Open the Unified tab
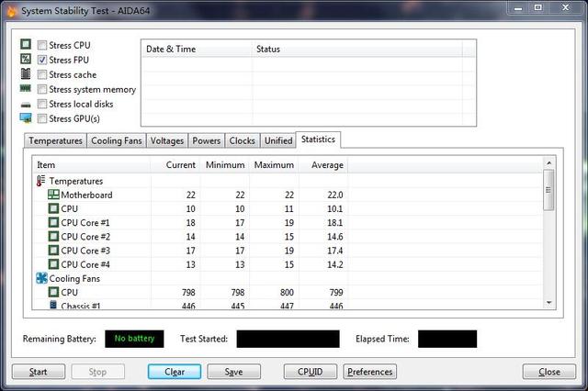Screen dimensions: 588x391 point(278,140)
